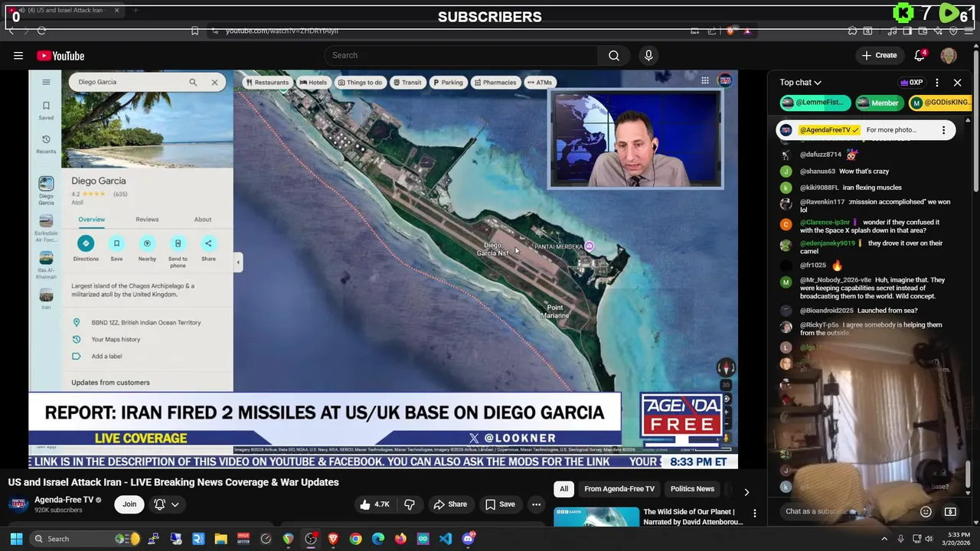Open the browser extensions puzzle icon

click(x=852, y=31)
